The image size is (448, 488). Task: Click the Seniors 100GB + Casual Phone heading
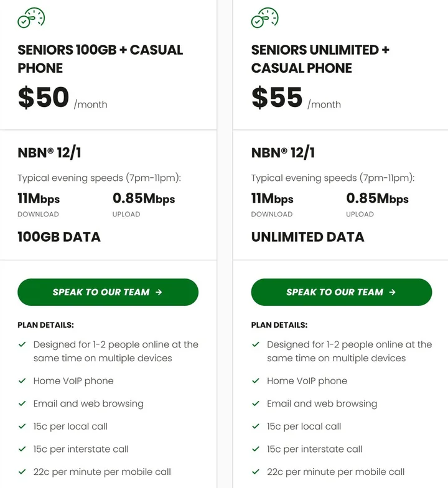(100, 58)
